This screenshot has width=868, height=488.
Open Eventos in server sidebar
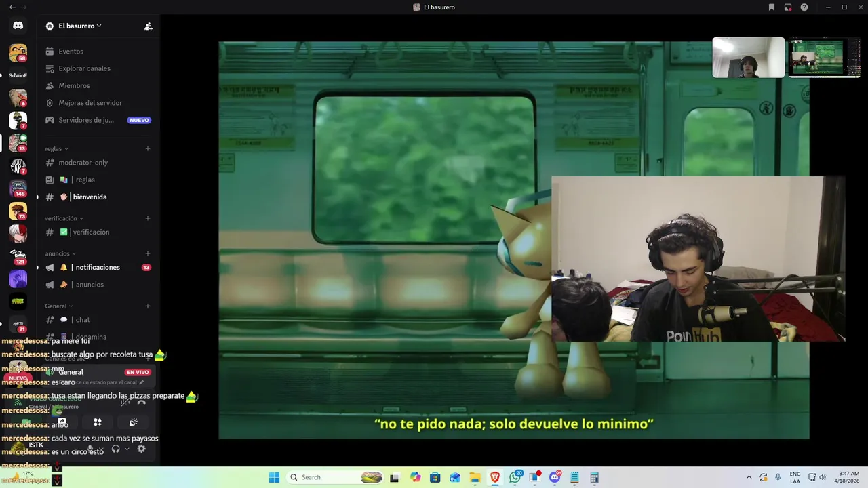click(98, 52)
